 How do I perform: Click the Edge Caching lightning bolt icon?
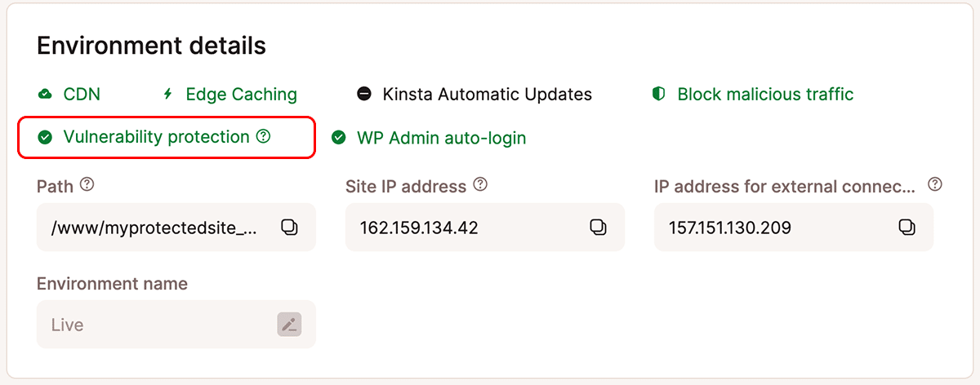[168, 94]
